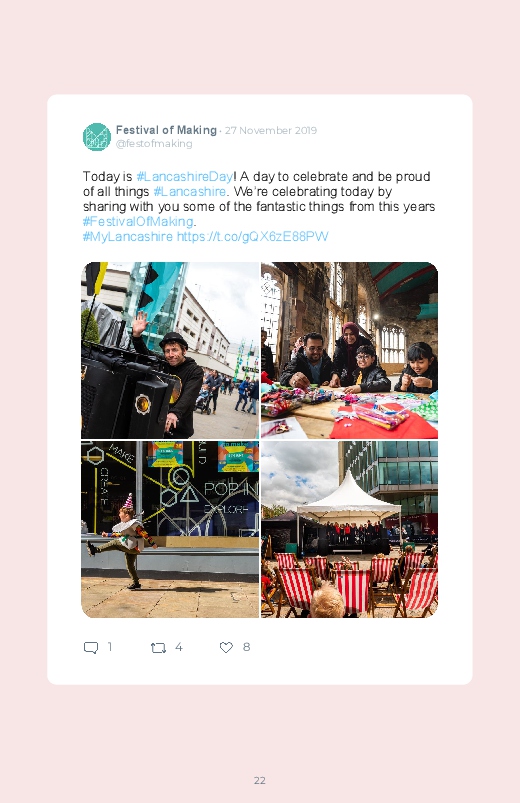Image resolution: width=520 pixels, height=803 pixels.
Task: Click the heart like icon
Action: point(226,647)
